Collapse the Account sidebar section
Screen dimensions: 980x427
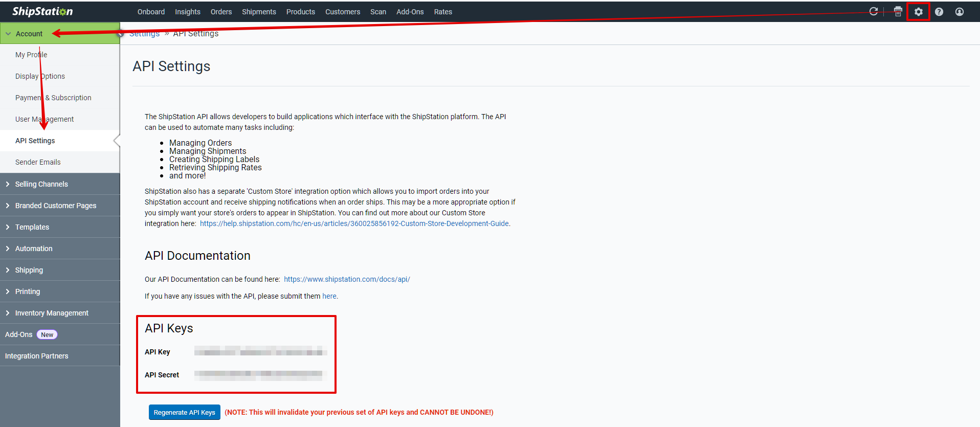pos(60,33)
